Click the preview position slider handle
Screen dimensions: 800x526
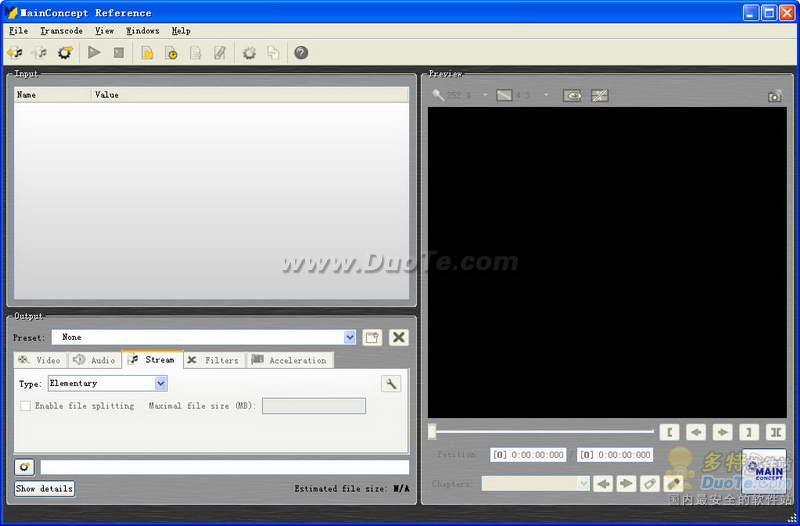click(x=432, y=432)
